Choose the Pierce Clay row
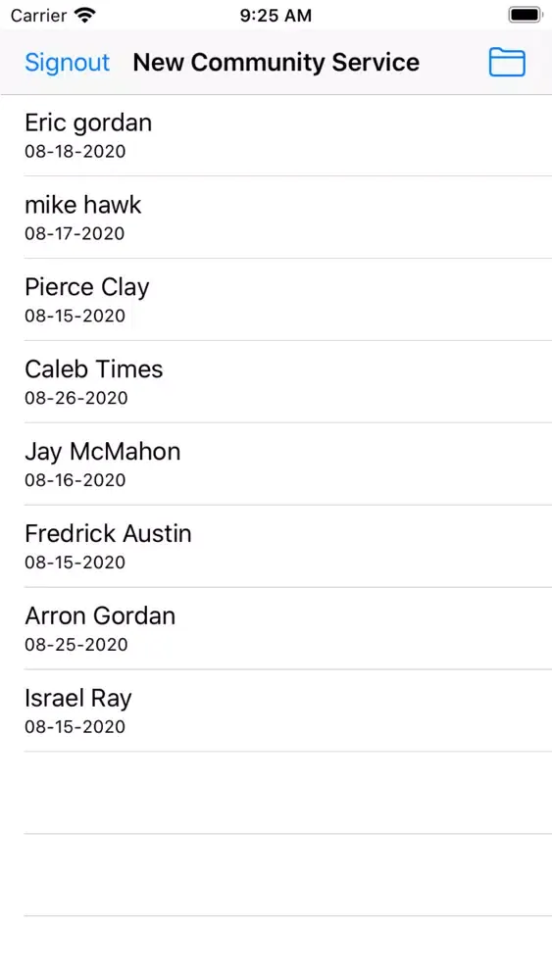The image size is (552, 980). [276, 299]
